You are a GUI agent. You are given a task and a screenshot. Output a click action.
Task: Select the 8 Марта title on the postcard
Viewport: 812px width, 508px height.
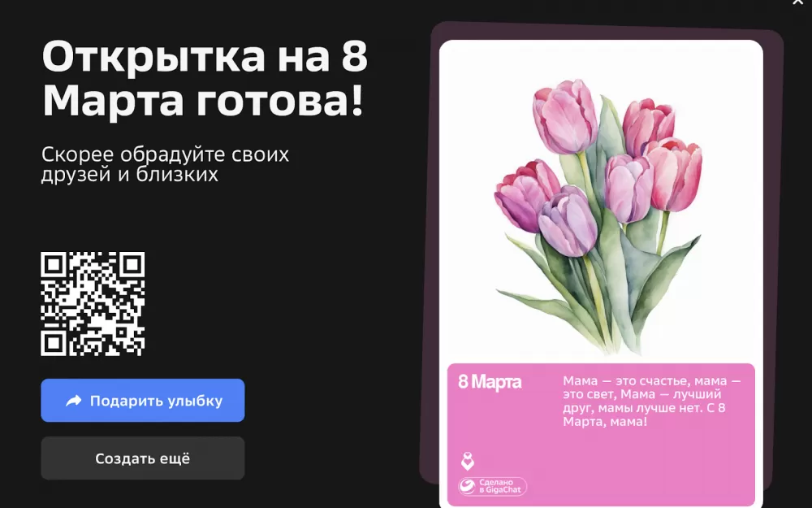490,382
